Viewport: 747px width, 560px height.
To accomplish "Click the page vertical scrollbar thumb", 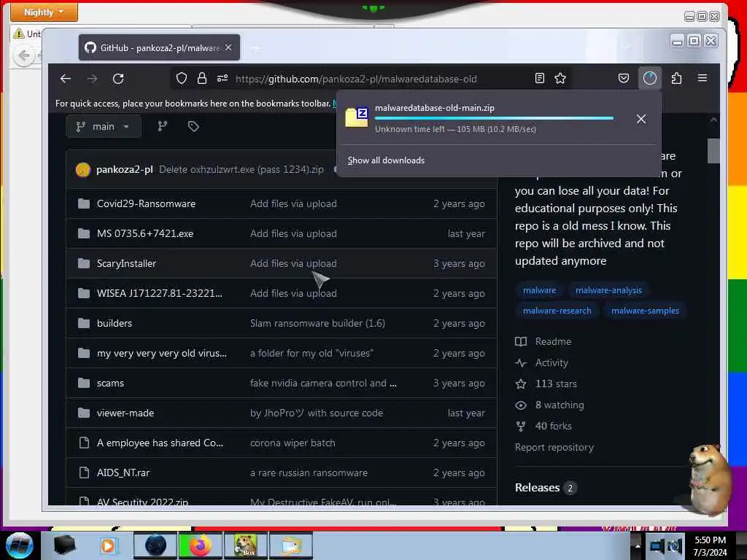I will pos(713,150).
